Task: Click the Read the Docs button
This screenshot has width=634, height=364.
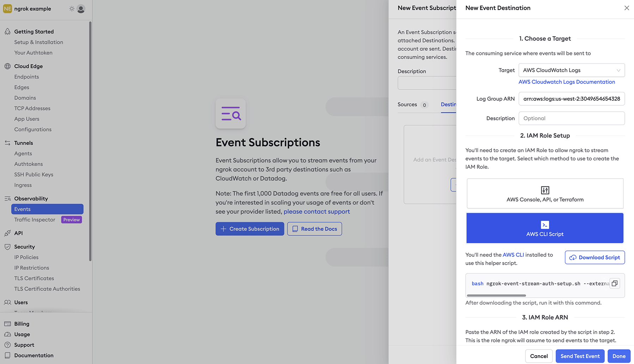Action: [x=315, y=229]
